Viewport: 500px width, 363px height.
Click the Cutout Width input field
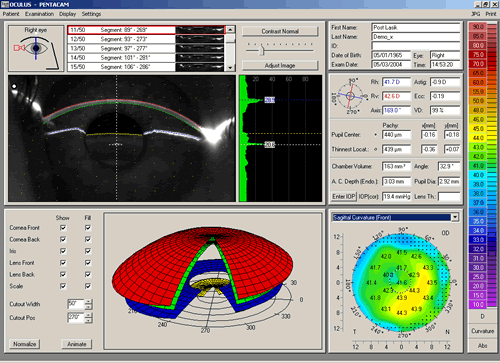(76, 304)
